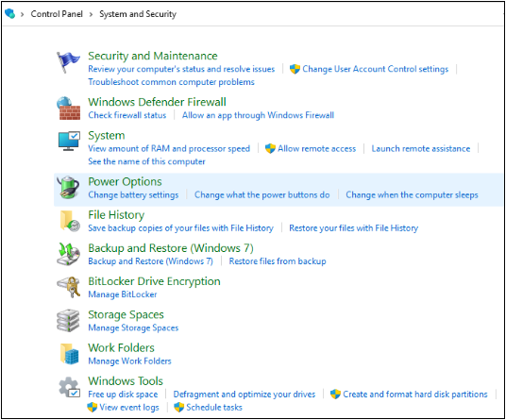Expand the chevron before Control Panel breadcrumb
The image size is (506, 420).
point(23,14)
